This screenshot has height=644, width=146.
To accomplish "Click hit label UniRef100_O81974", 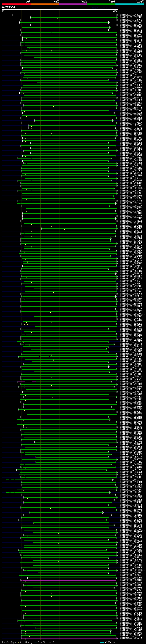I will pos(131,344).
